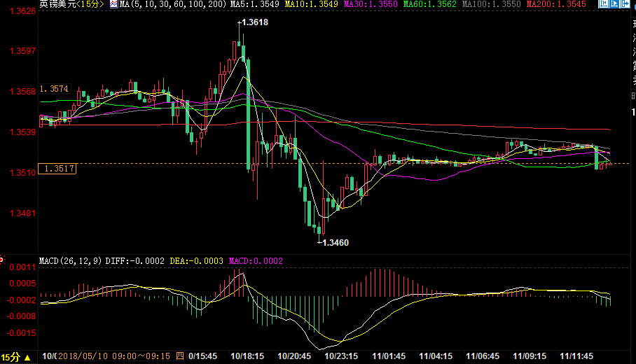Click the 1.3568 price axis label

tap(22, 92)
